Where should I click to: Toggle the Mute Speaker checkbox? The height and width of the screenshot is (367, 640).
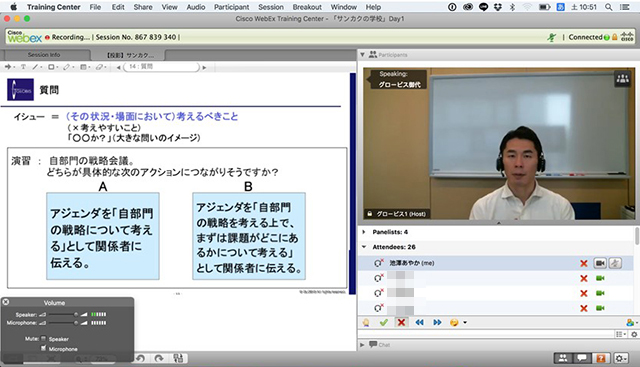pyautogui.click(x=43, y=338)
